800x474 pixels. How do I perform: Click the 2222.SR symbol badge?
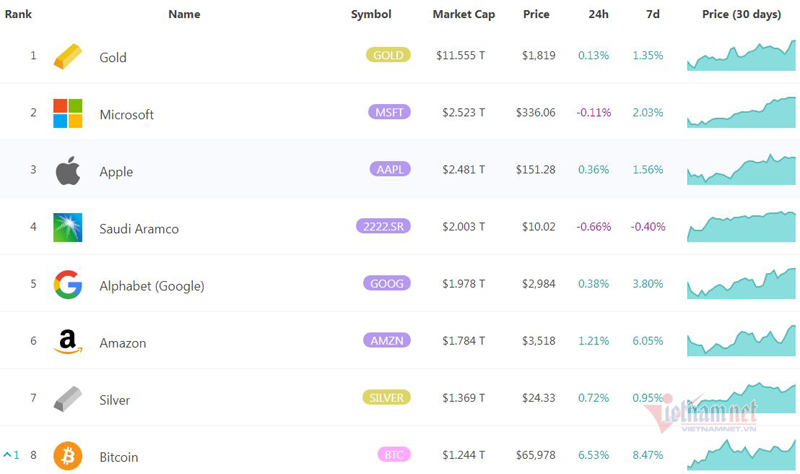click(x=384, y=226)
